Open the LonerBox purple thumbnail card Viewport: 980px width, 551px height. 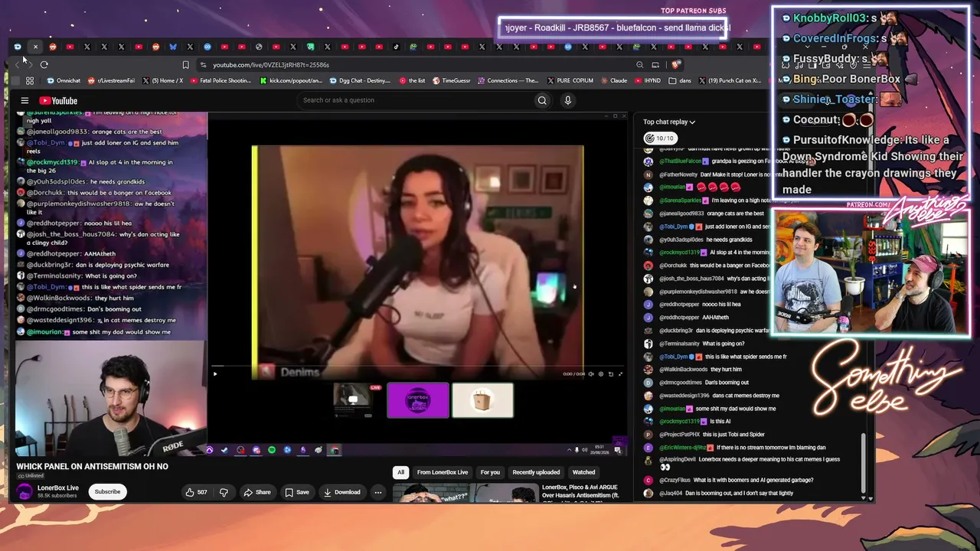pyautogui.click(x=418, y=400)
